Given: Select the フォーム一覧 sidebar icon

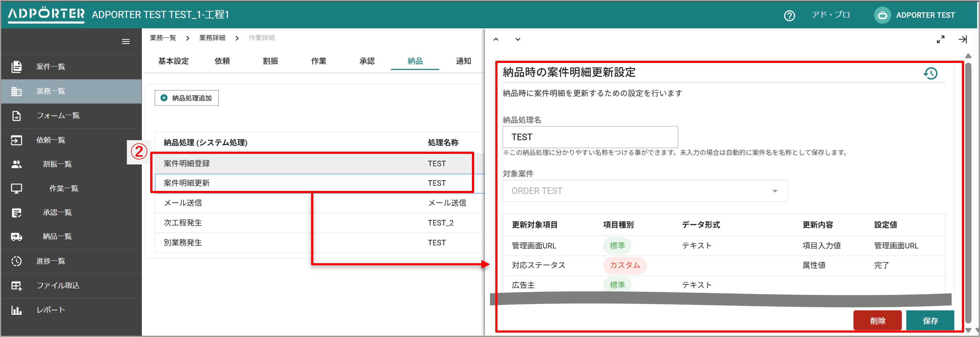Looking at the screenshot, I should tap(16, 116).
